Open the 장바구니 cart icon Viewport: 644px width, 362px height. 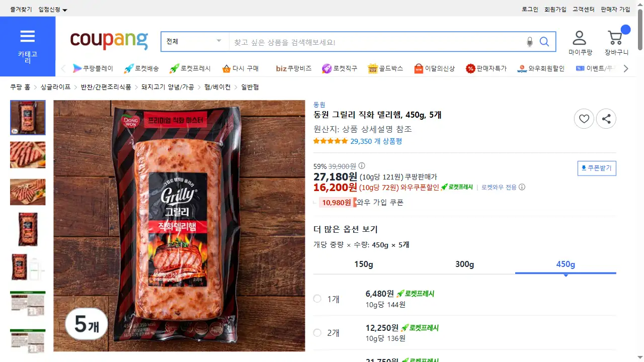[616, 43]
